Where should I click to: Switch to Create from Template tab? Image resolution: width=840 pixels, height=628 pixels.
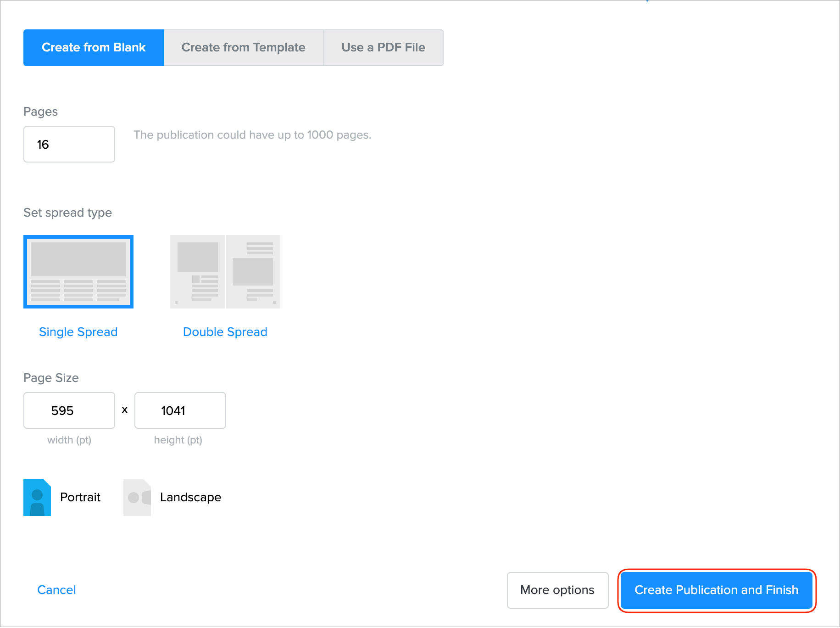coord(243,48)
